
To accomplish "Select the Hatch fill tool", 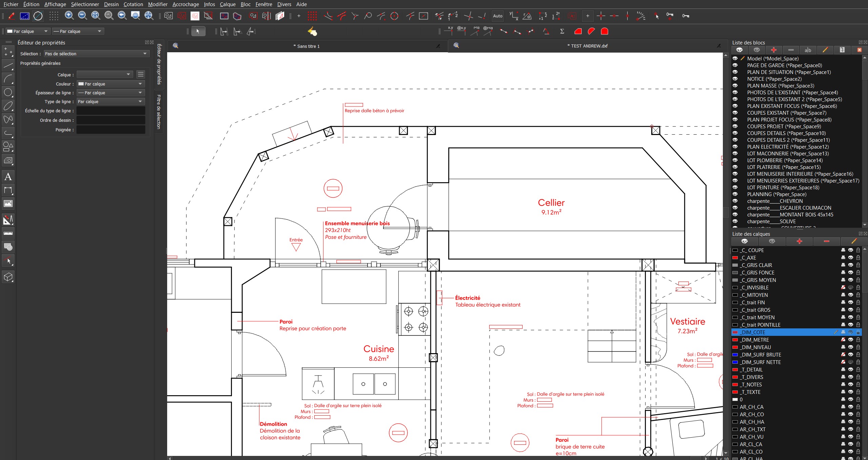I will pos(8,160).
